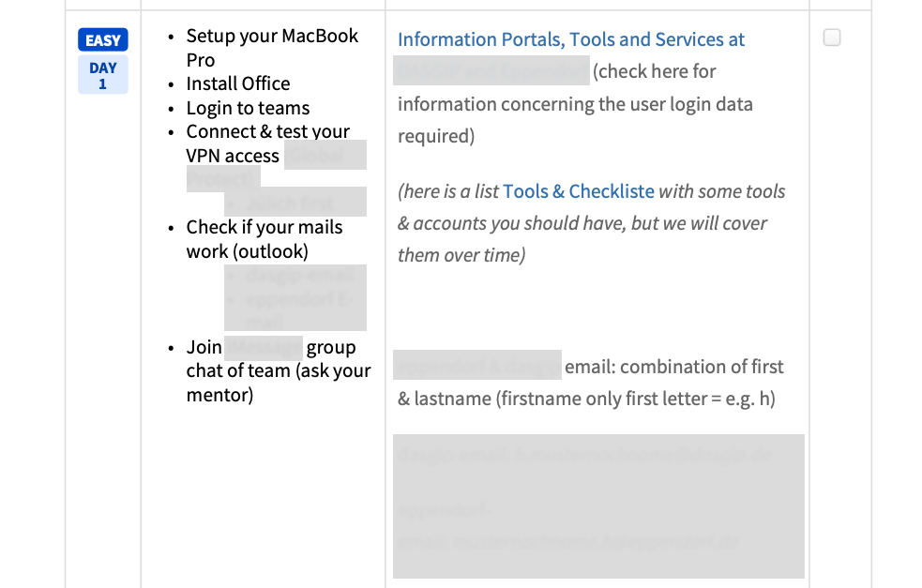Click the blue EASY difficulty badge
This screenshot has height=588, width=922.
pyautogui.click(x=102, y=40)
